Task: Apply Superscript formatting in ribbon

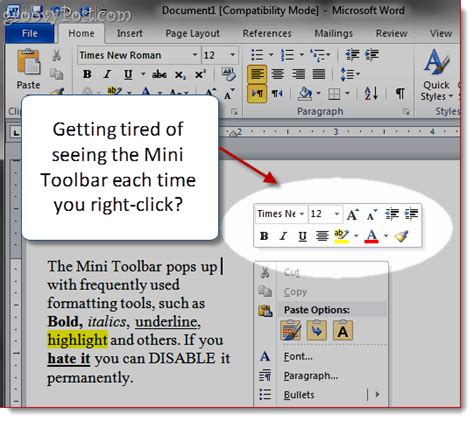Action: point(200,74)
